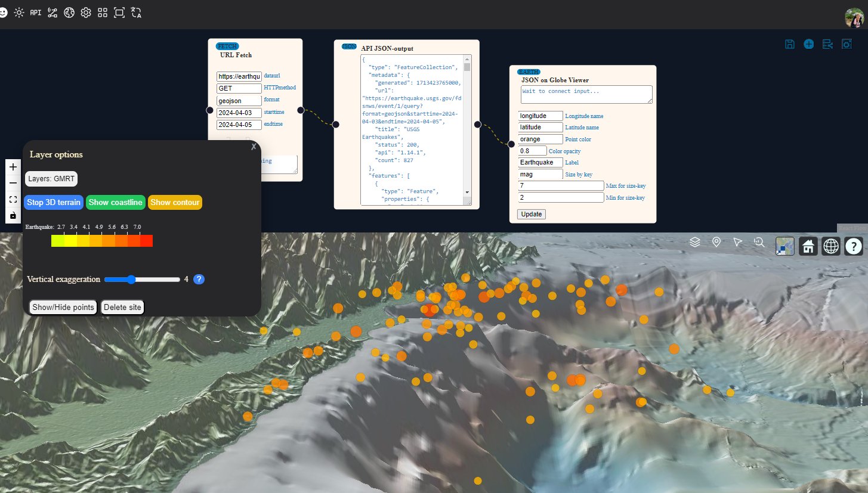
Task: Click the EARTH badge on Globe Viewer node
Action: coord(529,72)
